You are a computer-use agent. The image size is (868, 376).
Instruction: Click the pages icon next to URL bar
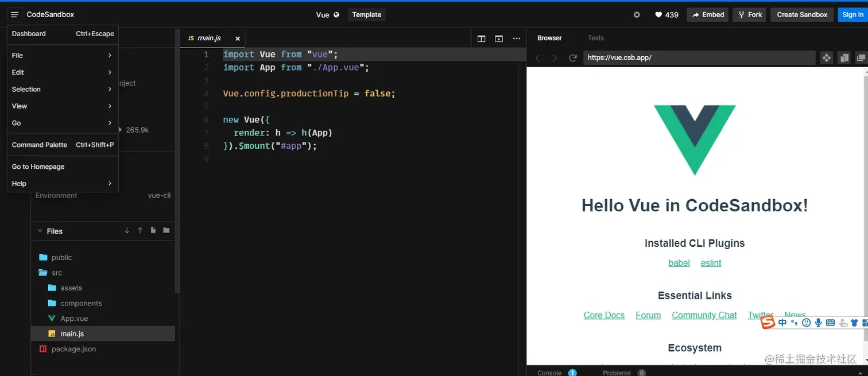(x=844, y=58)
